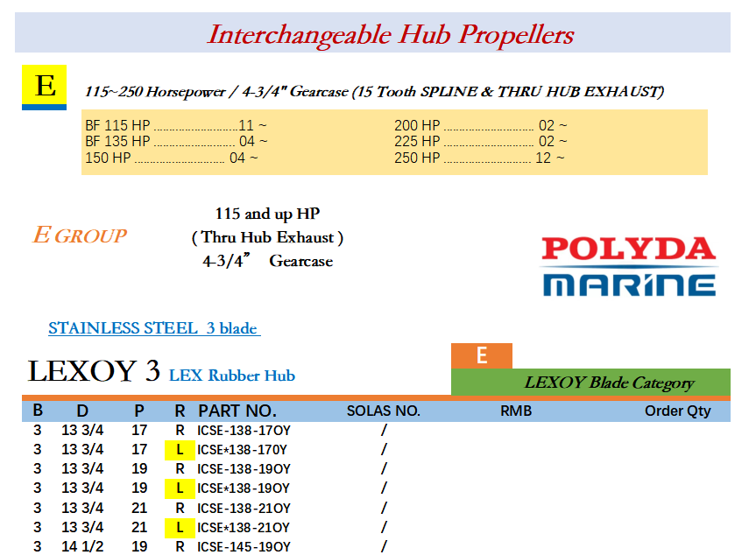Select the SOLAS NO. column header
The image size is (756, 555).
coord(384,411)
